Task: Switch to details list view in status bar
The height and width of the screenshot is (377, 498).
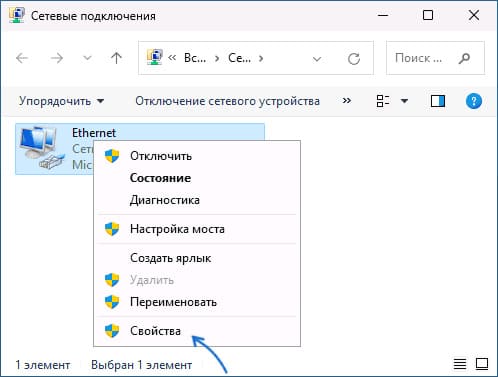Action: 460,364
